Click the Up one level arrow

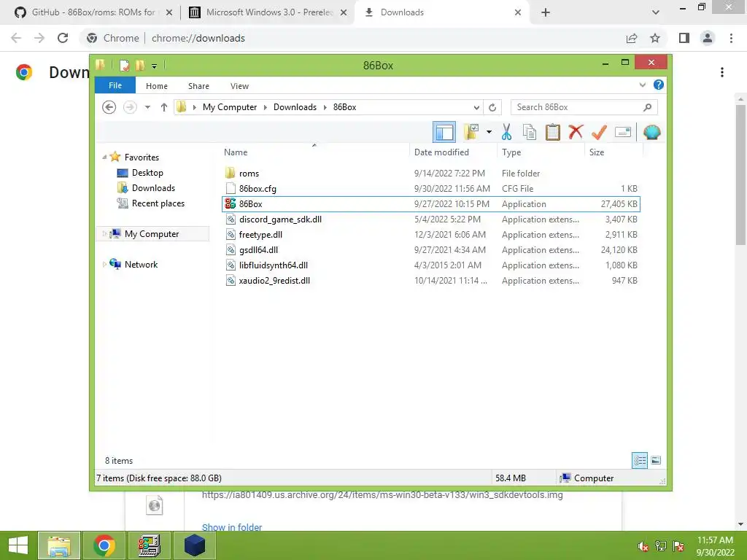click(164, 107)
